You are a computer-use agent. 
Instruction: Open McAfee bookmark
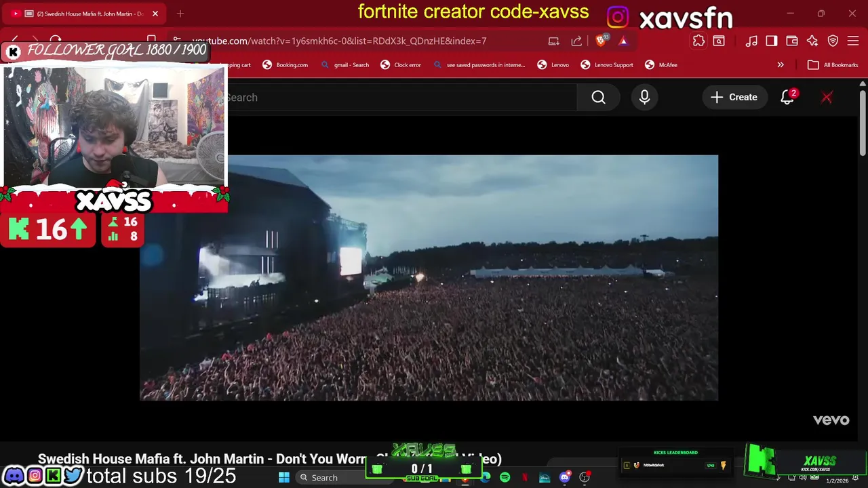[661, 65]
